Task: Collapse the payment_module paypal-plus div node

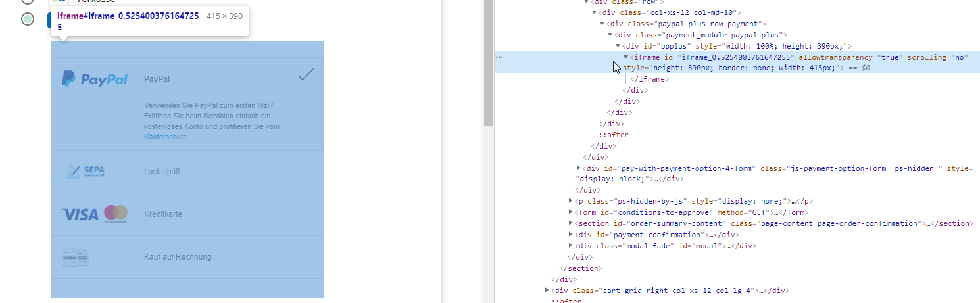Action: [610, 35]
